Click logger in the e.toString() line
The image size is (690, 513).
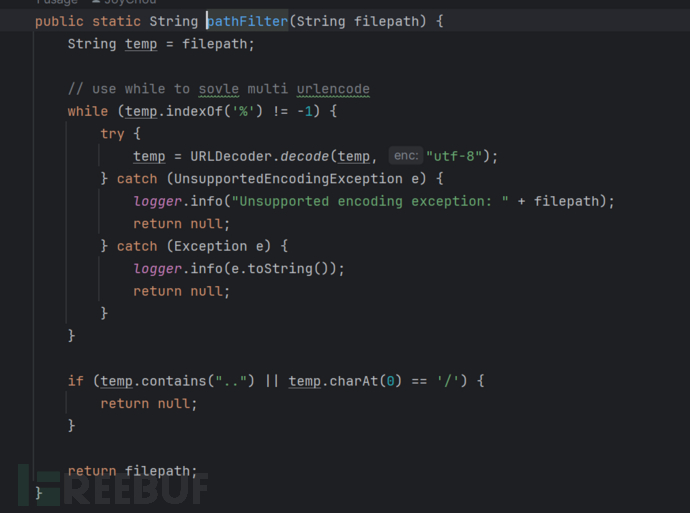point(157,268)
